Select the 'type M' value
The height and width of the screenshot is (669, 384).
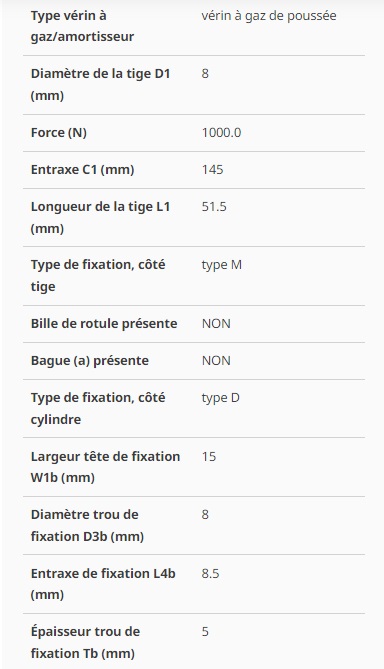point(222,265)
